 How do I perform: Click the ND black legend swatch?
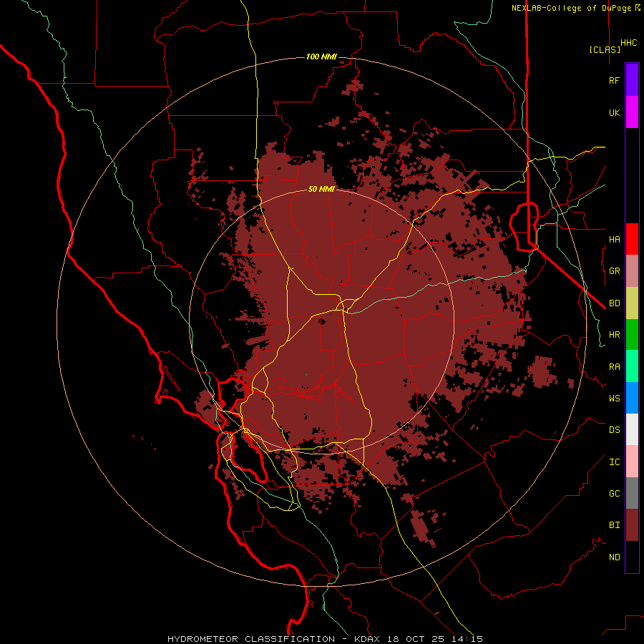click(632, 557)
